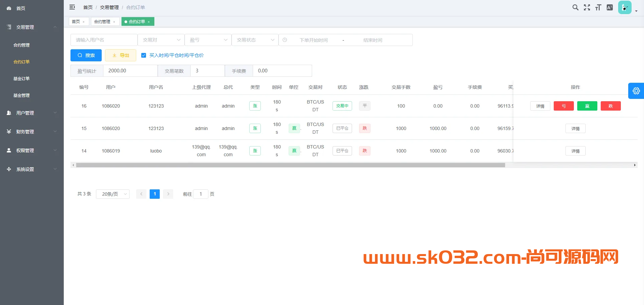Open the floating settings gear on right edge
The image size is (644, 305).
[x=636, y=91]
